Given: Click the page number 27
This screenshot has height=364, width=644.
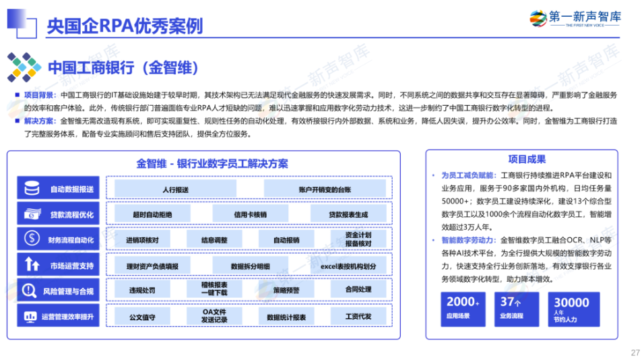Looking at the screenshot, I should 635,353.
